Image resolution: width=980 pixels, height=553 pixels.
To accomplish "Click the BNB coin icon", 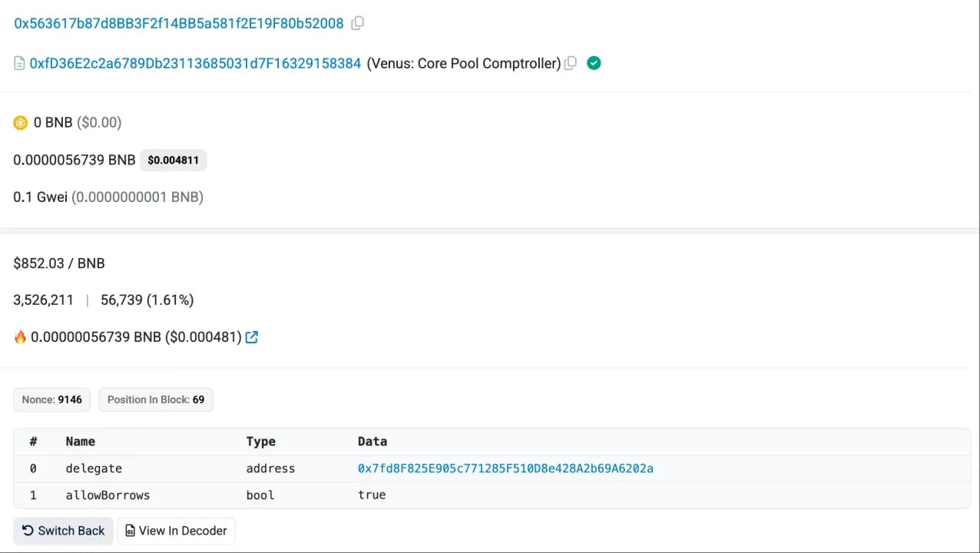I will pos(21,123).
